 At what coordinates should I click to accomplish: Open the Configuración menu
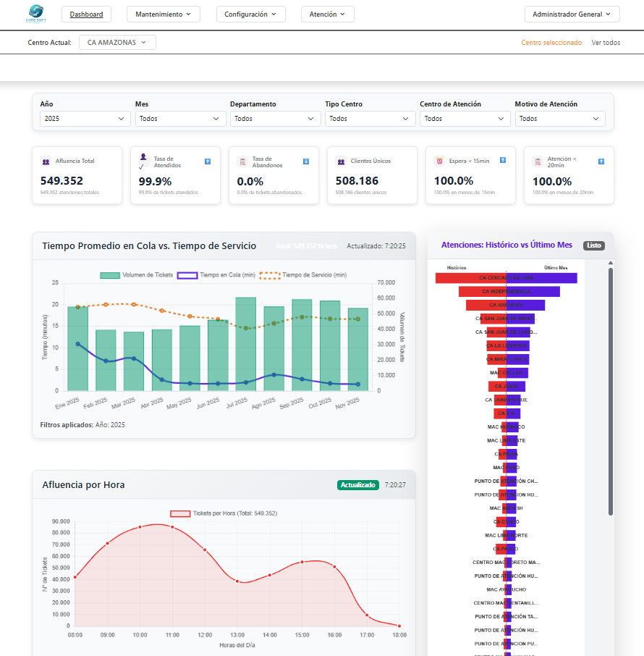[x=250, y=14]
